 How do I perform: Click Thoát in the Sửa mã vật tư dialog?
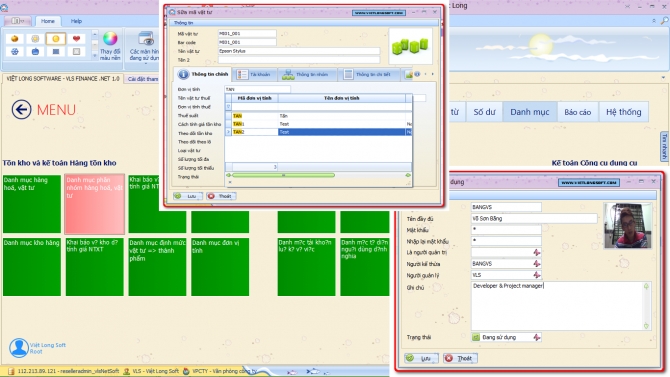click(x=220, y=196)
